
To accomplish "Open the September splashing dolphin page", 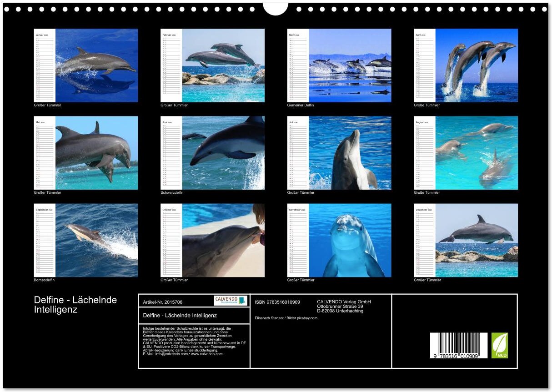I will point(86,240).
